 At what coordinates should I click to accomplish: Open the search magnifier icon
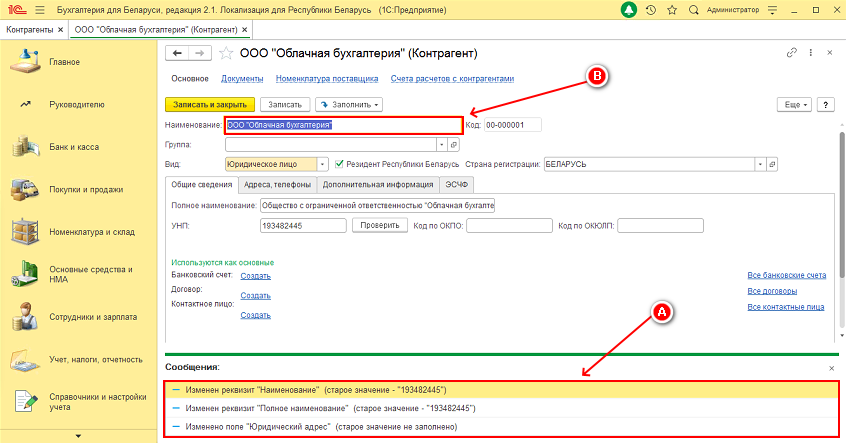(694, 10)
